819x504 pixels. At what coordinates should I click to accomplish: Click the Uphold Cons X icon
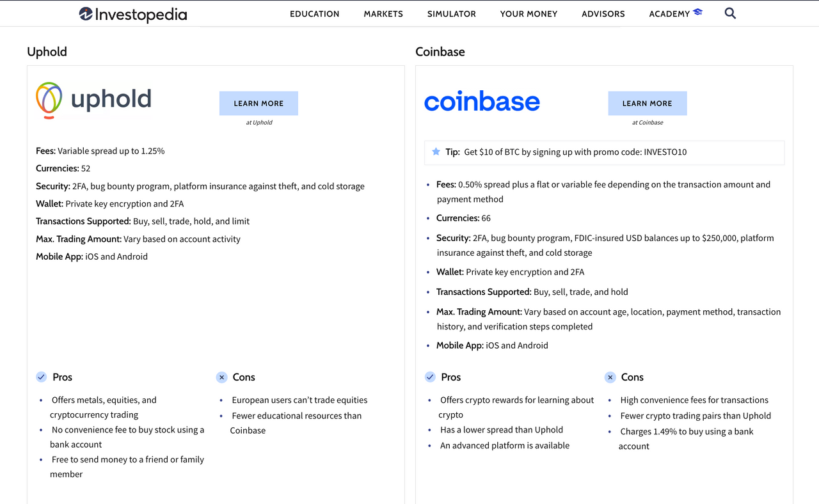[x=221, y=377]
